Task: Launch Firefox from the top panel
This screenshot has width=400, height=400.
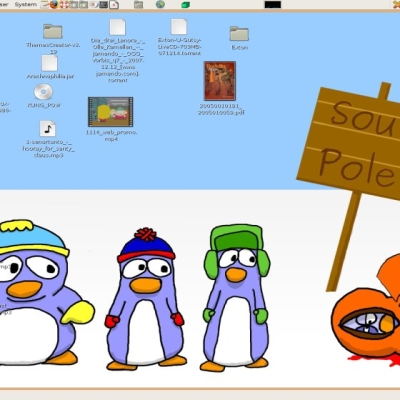Action: coord(54,5)
